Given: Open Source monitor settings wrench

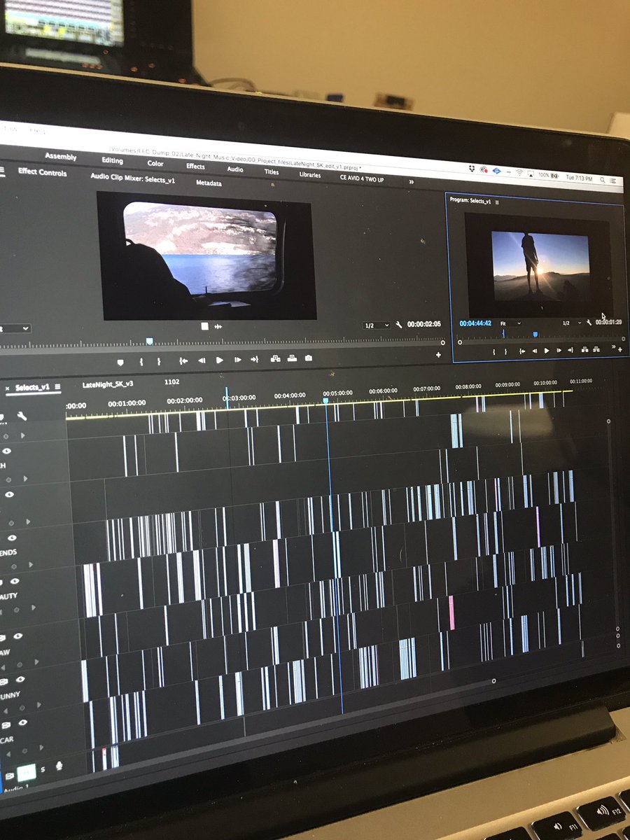Looking at the screenshot, I should (x=399, y=325).
